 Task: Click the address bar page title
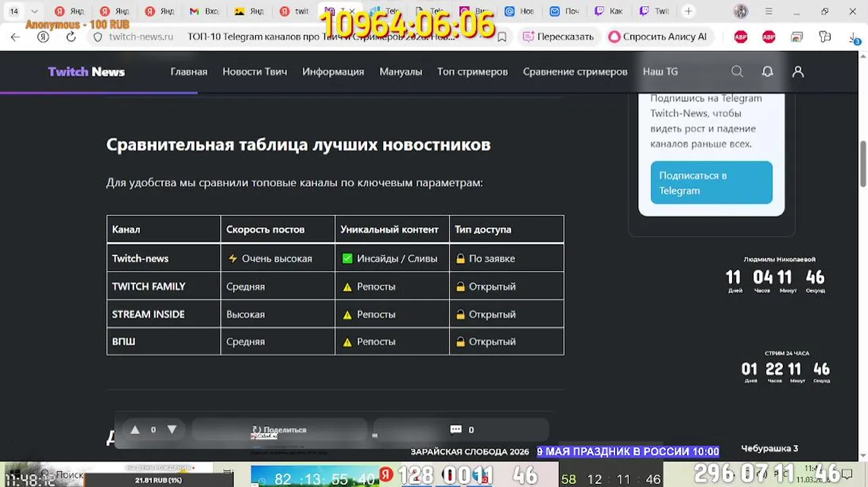pyautogui.click(x=321, y=37)
